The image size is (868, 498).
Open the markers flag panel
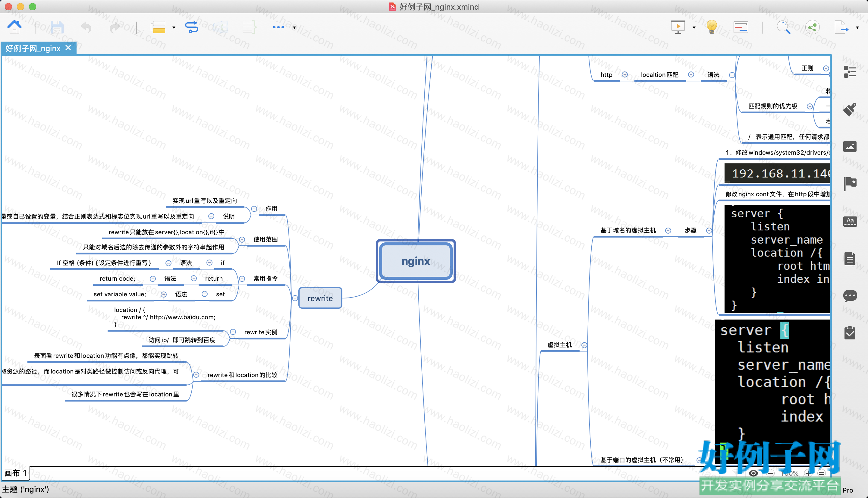pos(850,184)
